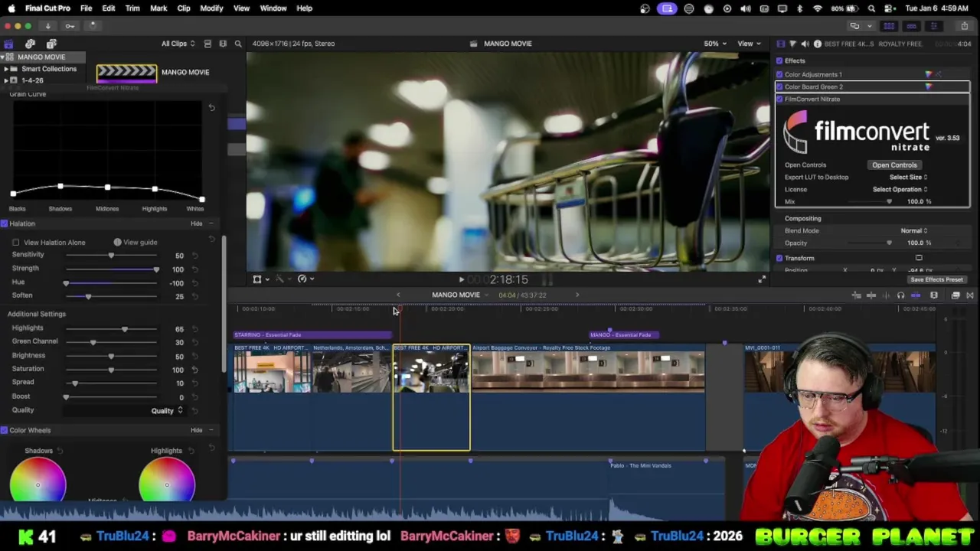Toggle solo headphones icon in timeline
The image size is (980, 551).
[x=900, y=295]
